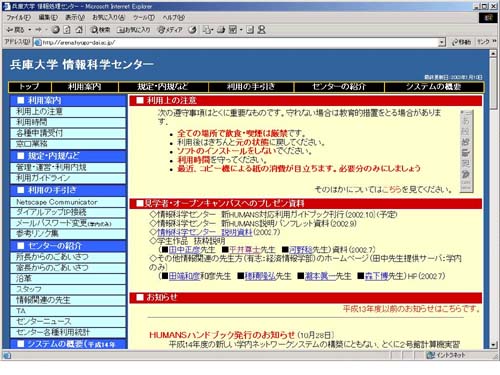Click the Home icon in toolbar
Screen dimensions: 500x375
coord(79,30)
